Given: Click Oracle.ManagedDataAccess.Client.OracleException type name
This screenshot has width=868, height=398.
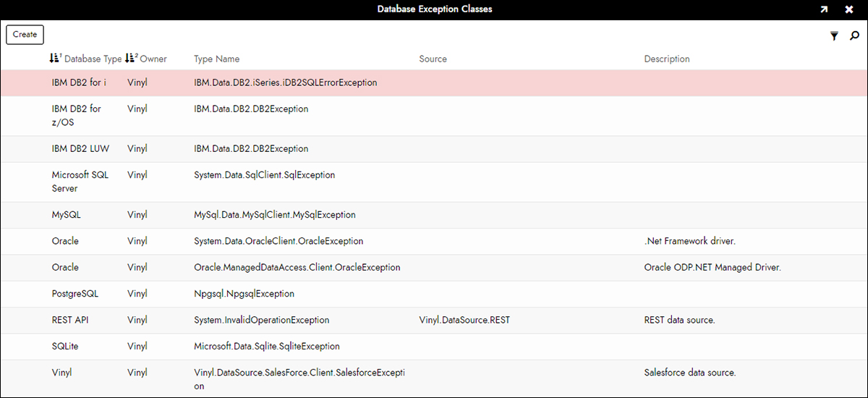Looking at the screenshot, I should 297,267.
